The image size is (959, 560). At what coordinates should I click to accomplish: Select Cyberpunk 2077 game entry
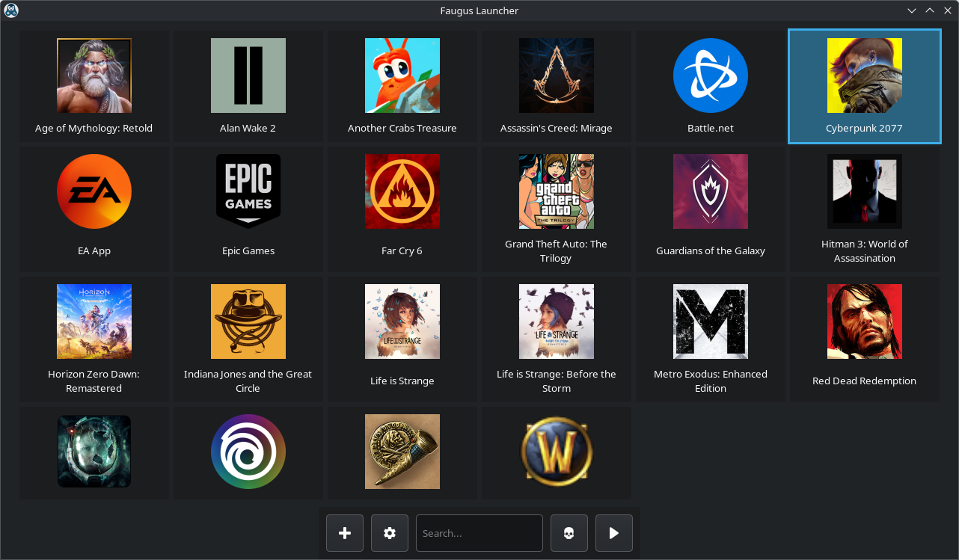864,86
